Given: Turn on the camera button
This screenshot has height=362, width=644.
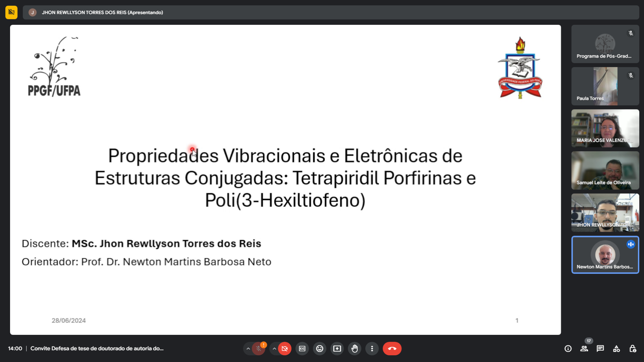Looking at the screenshot, I should coord(285,349).
